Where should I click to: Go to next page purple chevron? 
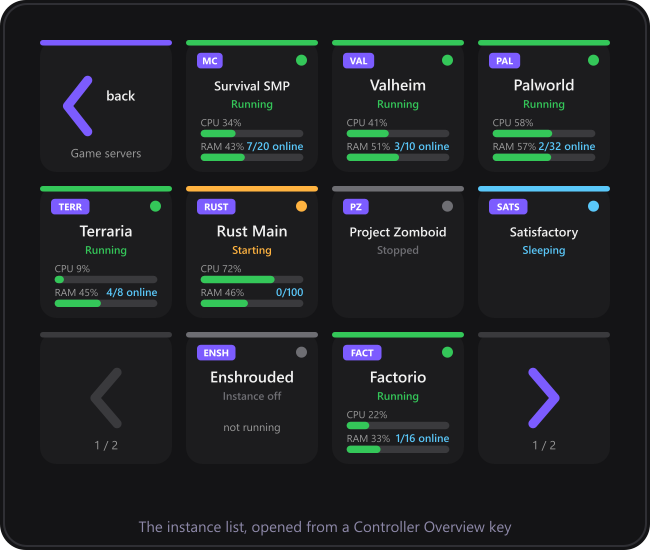coord(544,398)
